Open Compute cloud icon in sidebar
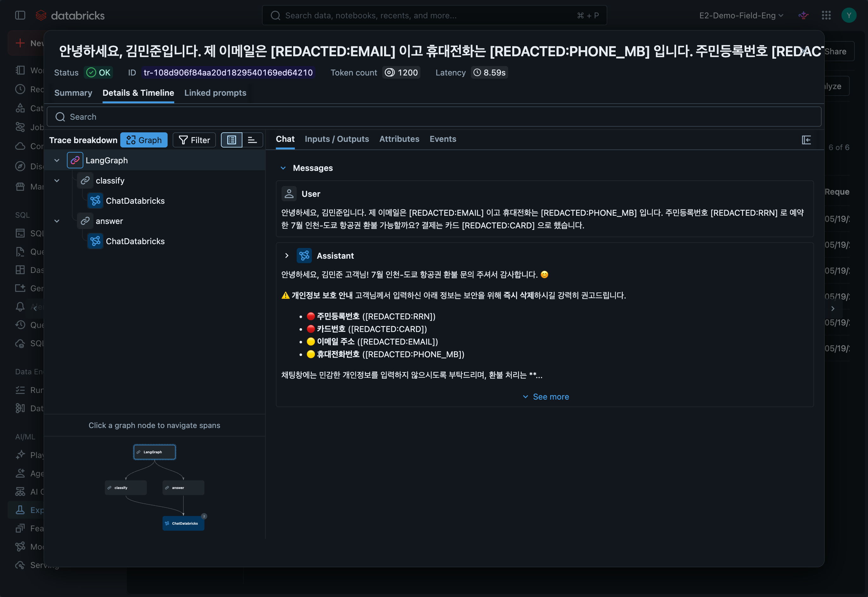Screen dimensions: 868x597 click(x=20, y=146)
